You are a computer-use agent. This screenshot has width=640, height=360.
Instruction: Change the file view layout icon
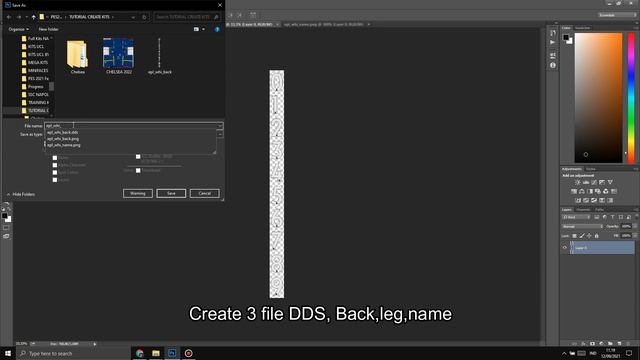pyautogui.click(x=196, y=29)
